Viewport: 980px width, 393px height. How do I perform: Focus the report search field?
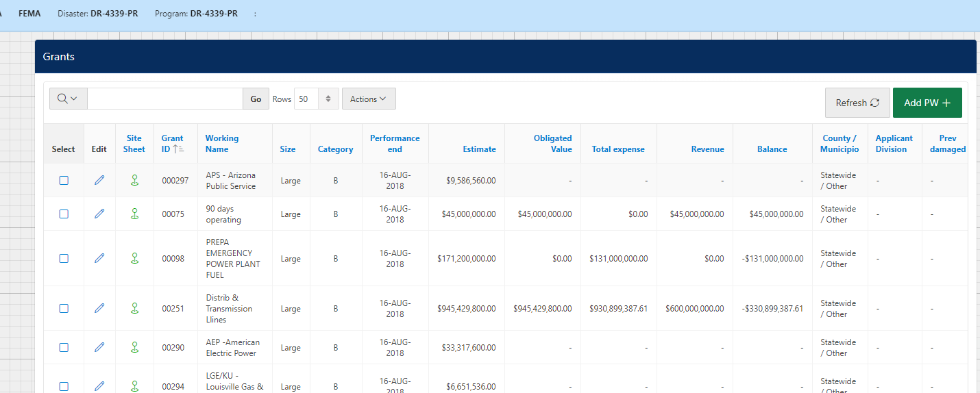(x=165, y=99)
